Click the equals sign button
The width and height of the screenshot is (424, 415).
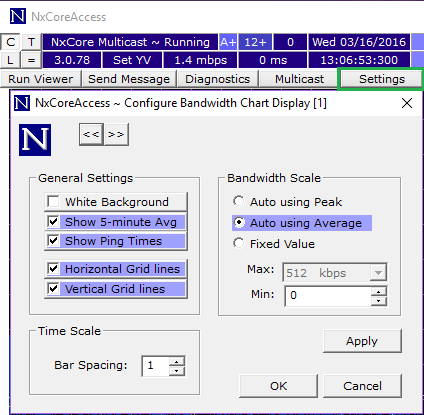31,60
